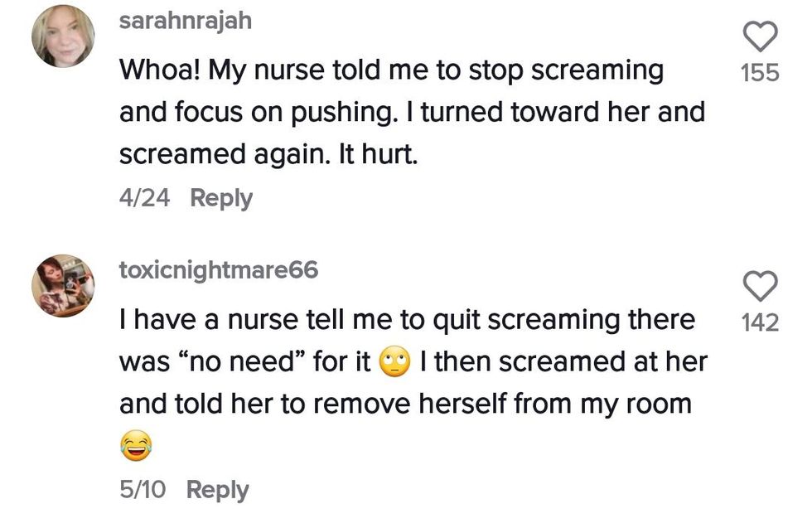Reply to toxicnightmare66's comment
The height and width of the screenshot is (523, 812).
(217, 490)
